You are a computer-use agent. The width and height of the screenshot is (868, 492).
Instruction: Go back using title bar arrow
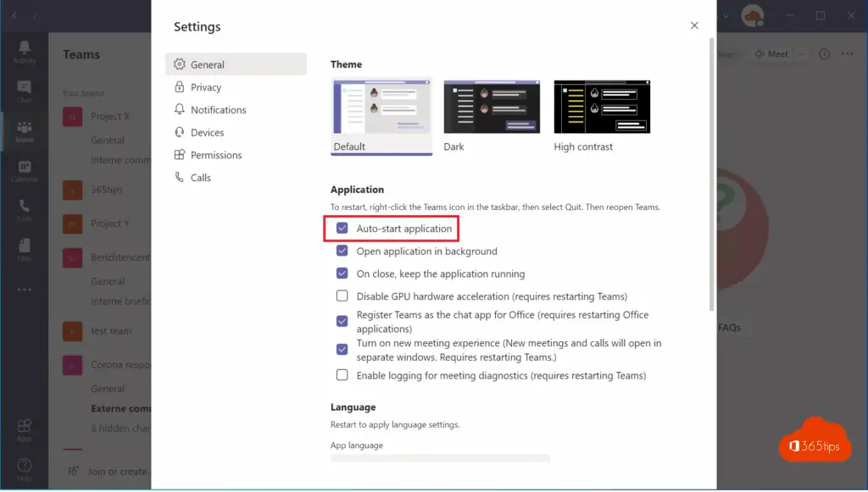tap(14, 15)
